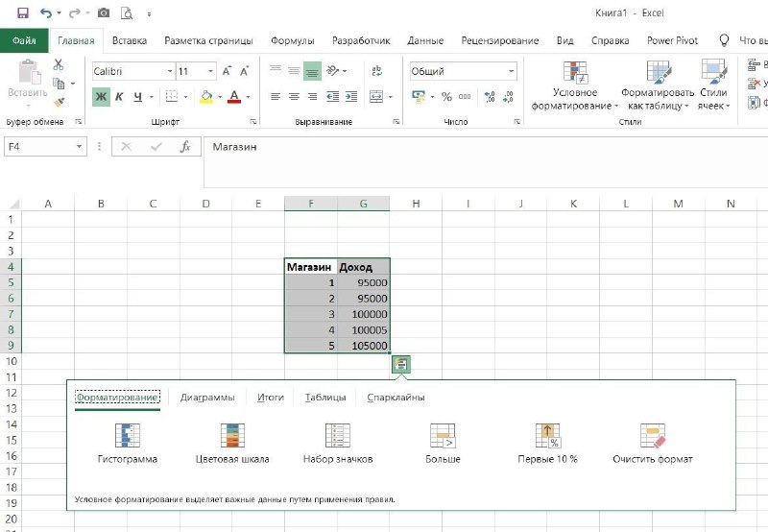Copy selection with the copy icon
Viewport: 768px width, 532px height.
click(x=59, y=84)
